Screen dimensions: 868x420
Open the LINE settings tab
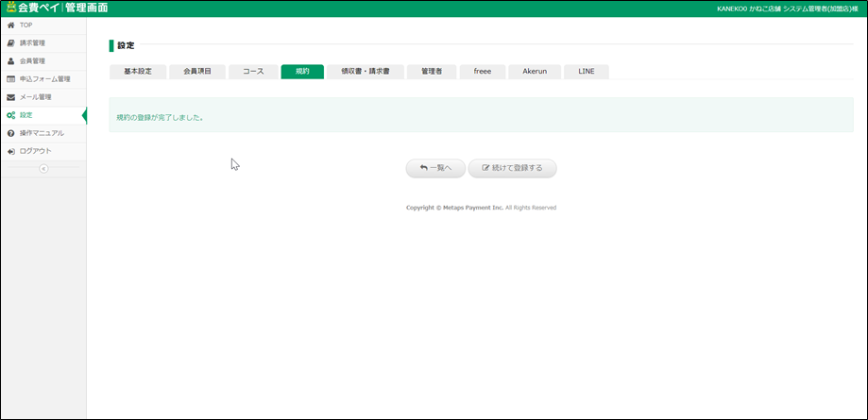point(587,72)
